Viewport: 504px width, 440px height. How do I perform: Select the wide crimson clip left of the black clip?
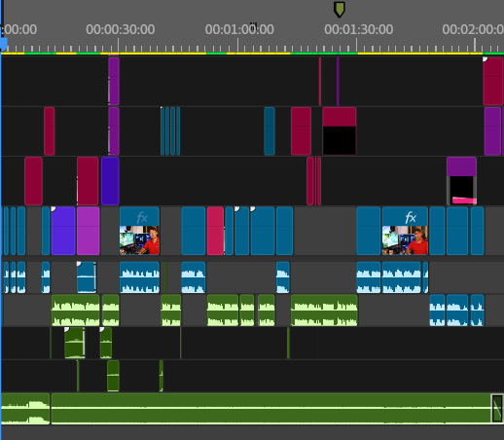[x=301, y=131]
